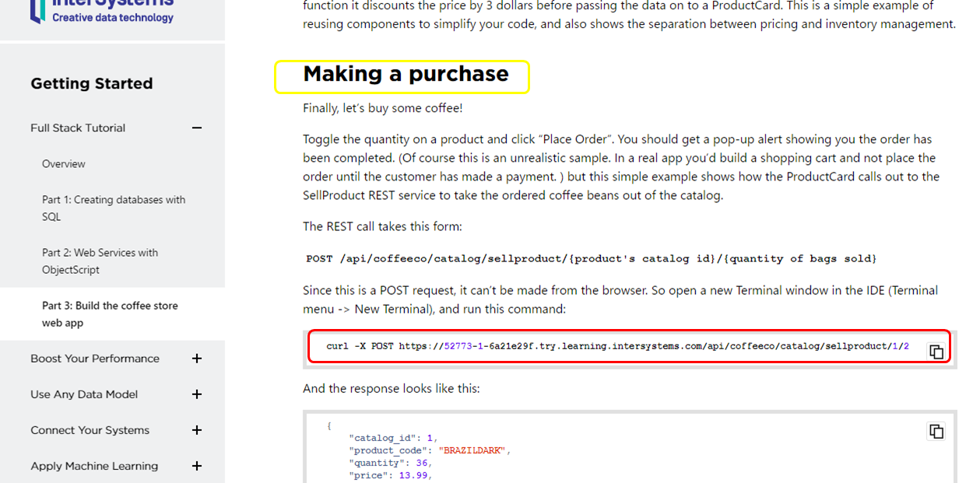This screenshot has width=980, height=483.
Task: Expand Boost Your Performance with plus icon
Action: pyautogui.click(x=197, y=359)
